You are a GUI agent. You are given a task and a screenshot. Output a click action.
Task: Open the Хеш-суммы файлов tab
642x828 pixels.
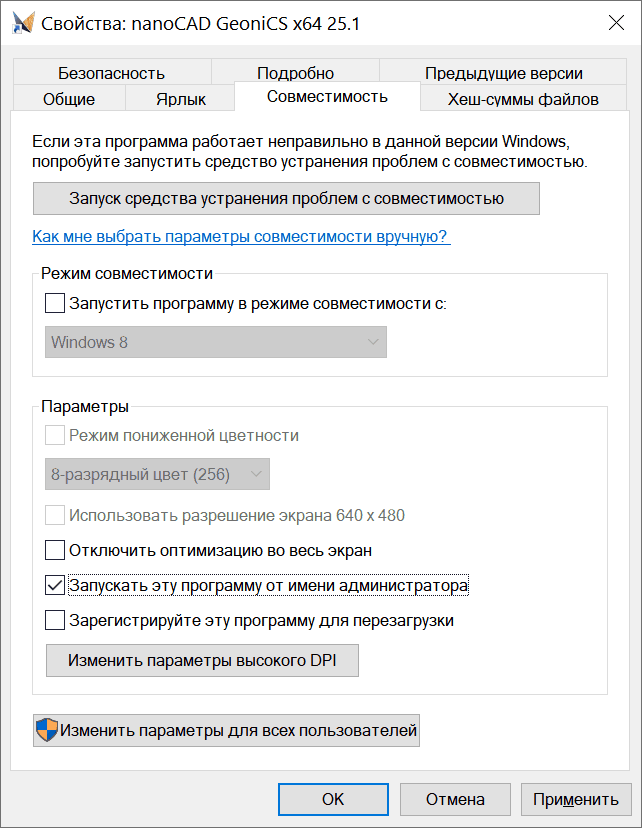tap(524, 99)
